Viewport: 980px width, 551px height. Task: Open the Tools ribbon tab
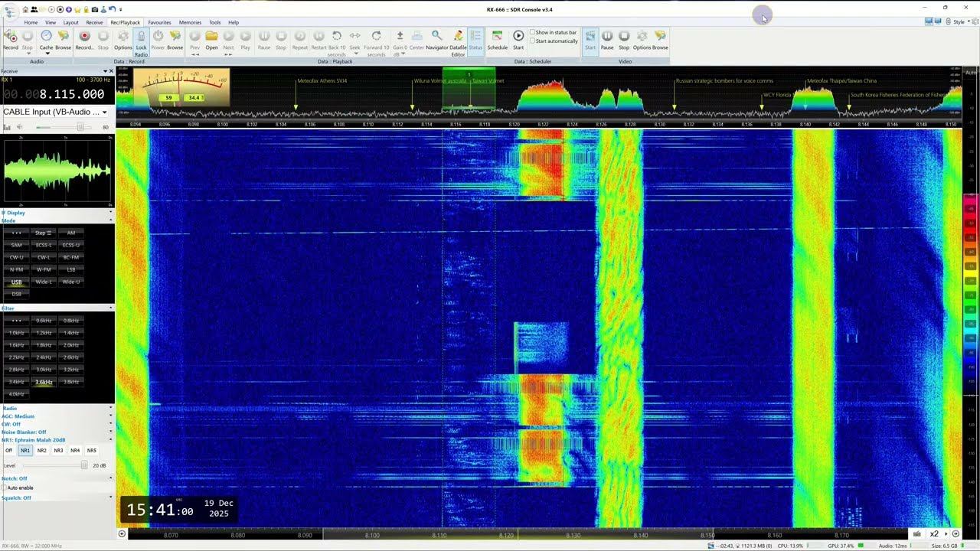pos(215,22)
